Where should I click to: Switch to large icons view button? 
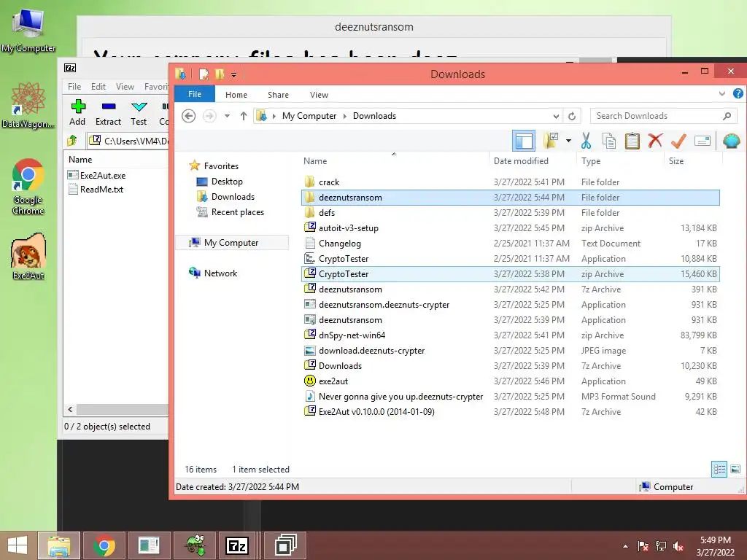735,469
